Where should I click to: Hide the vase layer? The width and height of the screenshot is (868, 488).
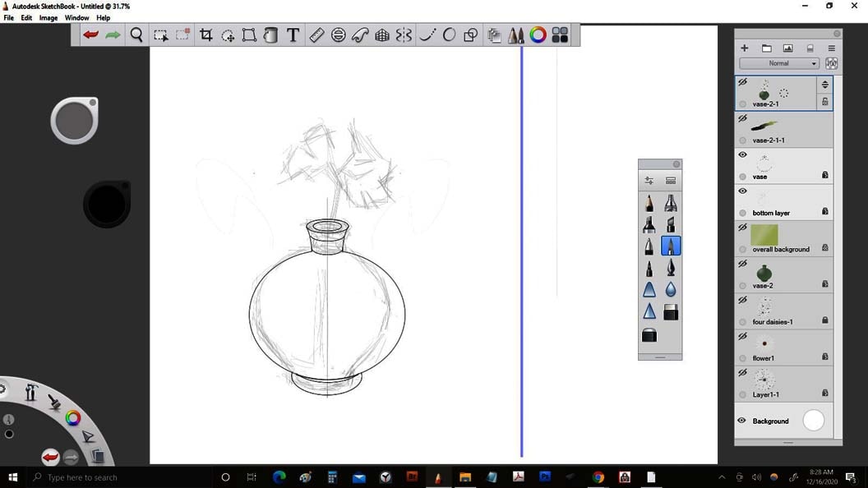743,155
